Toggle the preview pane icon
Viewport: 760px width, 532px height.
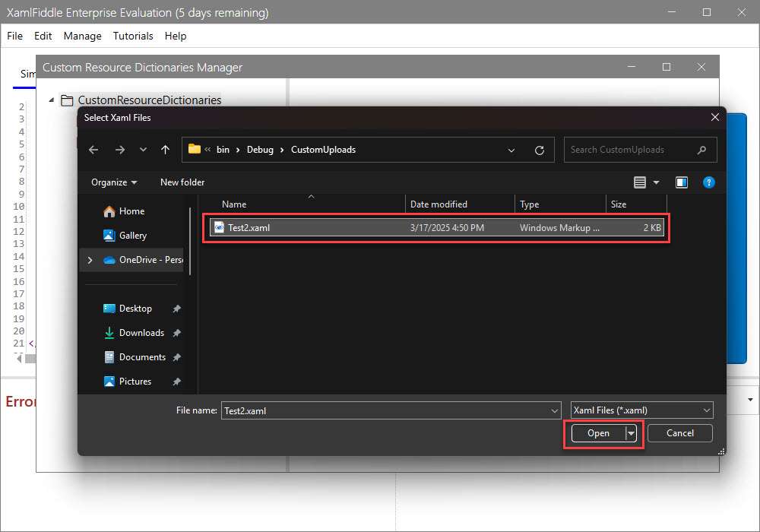(x=682, y=182)
